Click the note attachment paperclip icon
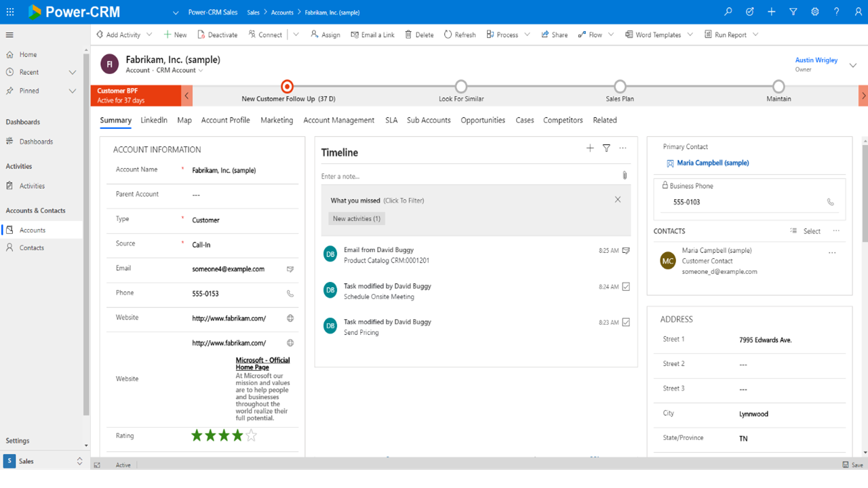The width and height of the screenshot is (868, 488). tap(625, 176)
